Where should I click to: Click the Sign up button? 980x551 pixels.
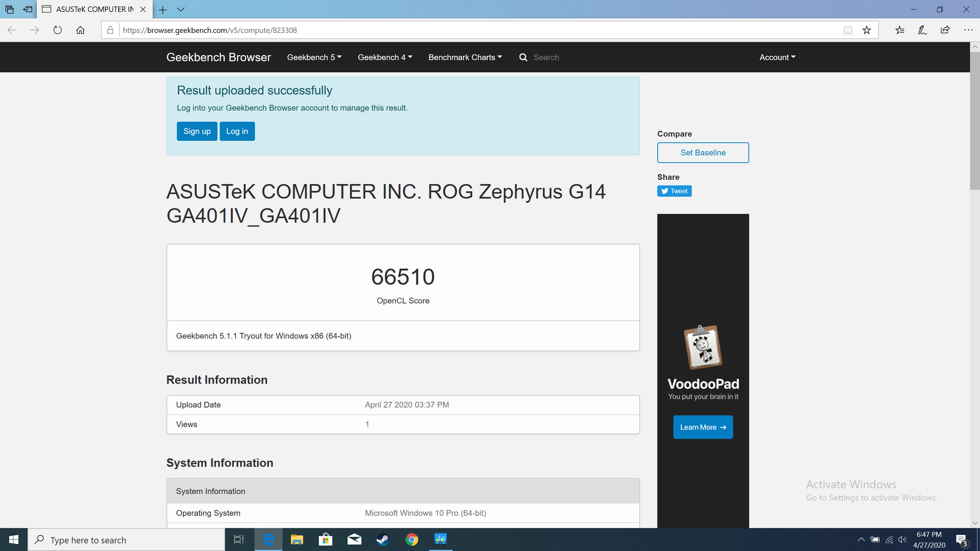[197, 131]
